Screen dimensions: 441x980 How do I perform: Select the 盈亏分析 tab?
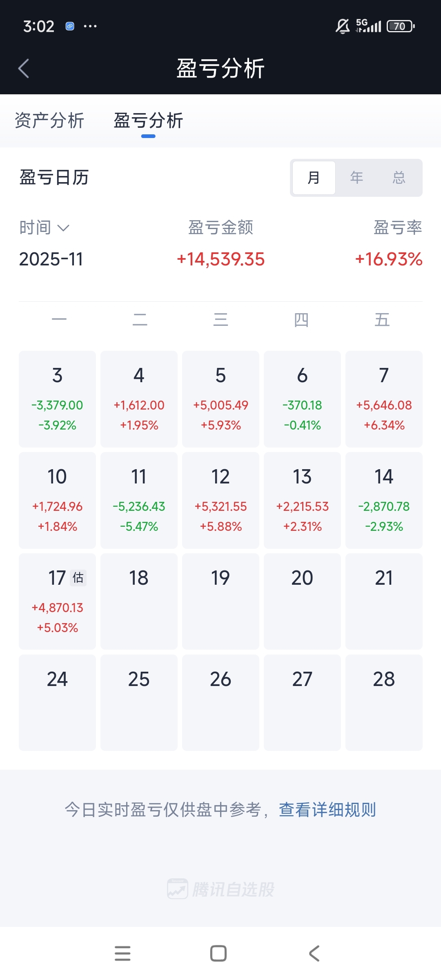148,121
